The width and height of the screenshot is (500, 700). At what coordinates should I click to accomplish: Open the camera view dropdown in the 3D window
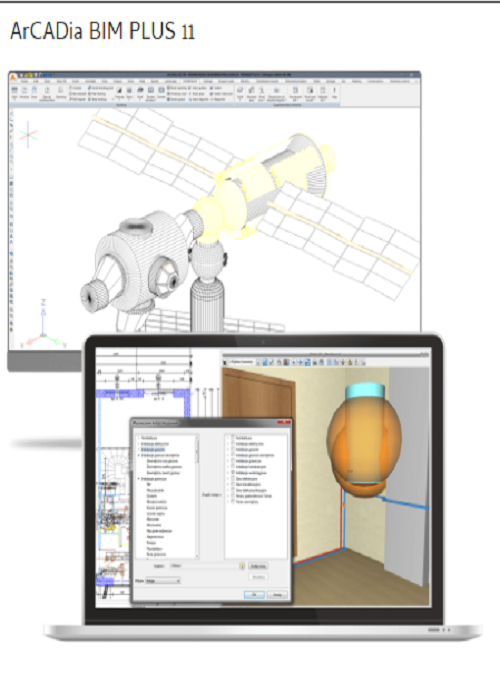(242, 362)
